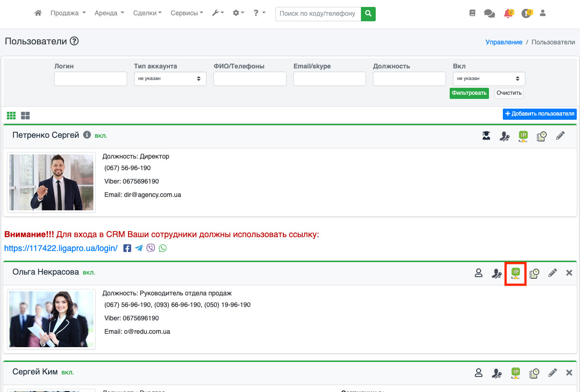Viewport: 580px width, 392px height.
Task: Click the Фильтровать button
Action: tap(469, 93)
